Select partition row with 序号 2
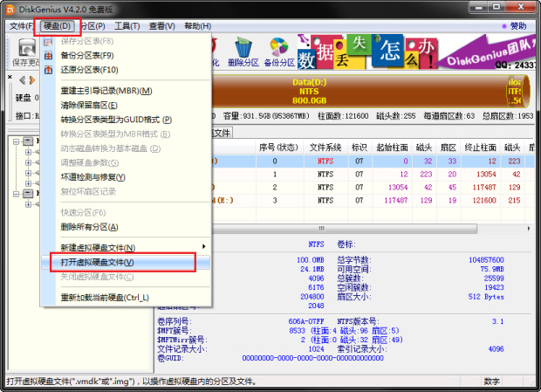This screenshot has width=541, height=392. tap(373, 188)
